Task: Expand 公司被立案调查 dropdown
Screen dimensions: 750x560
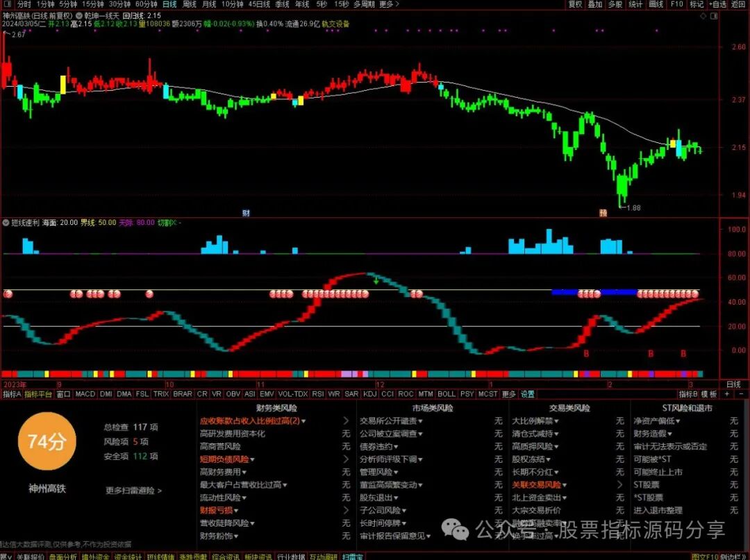Action: point(420,434)
